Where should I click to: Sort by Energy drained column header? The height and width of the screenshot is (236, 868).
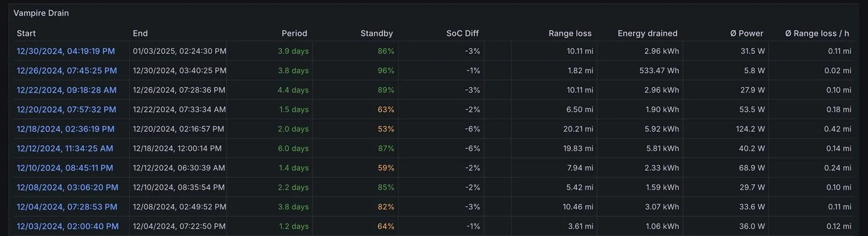[647, 33]
